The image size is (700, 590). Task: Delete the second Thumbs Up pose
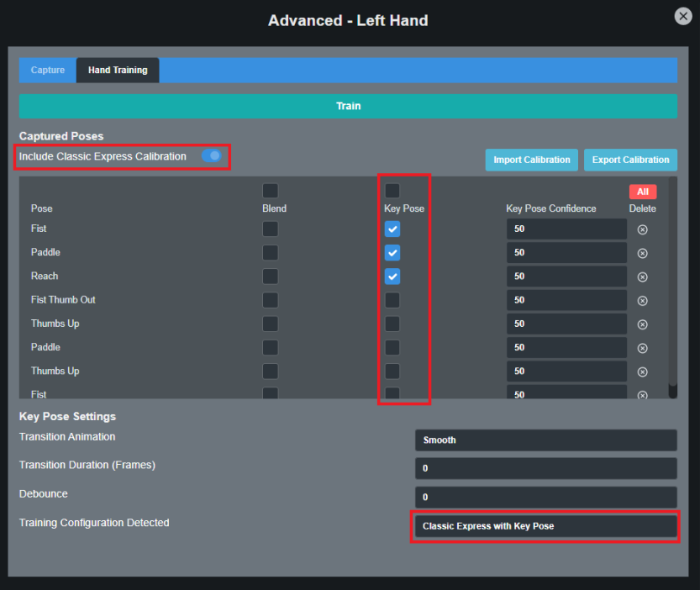point(642,371)
